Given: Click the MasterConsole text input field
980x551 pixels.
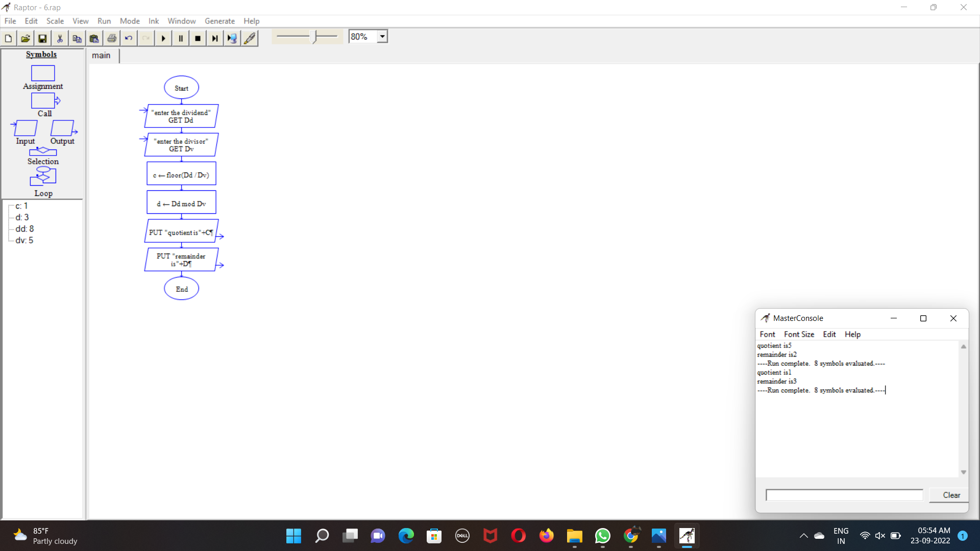Looking at the screenshot, I should click(x=844, y=495).
